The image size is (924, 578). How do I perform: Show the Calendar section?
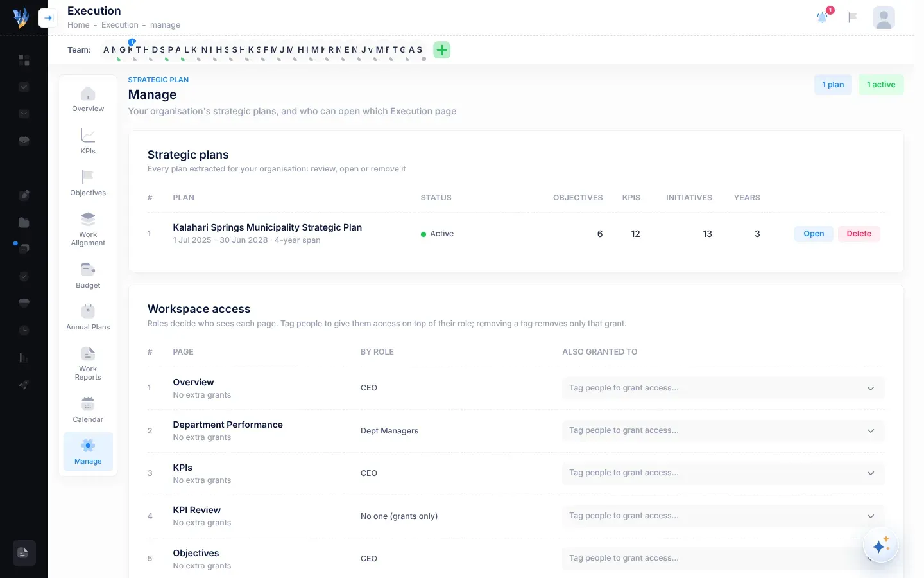(x=88, y=410)
